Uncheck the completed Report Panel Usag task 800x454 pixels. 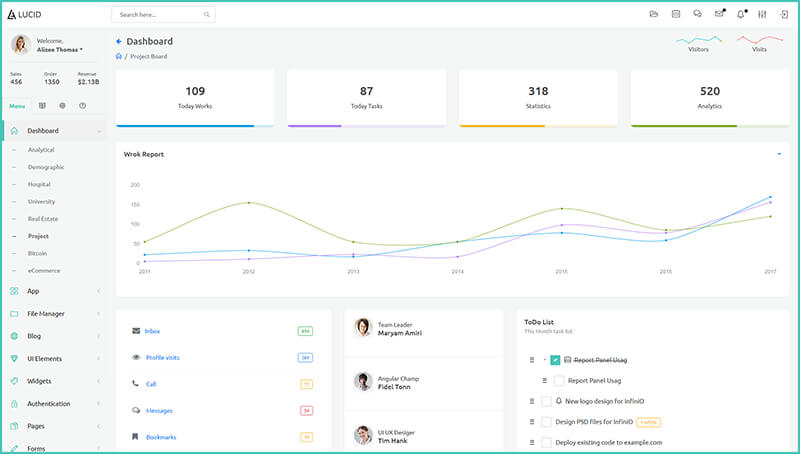click(555, 359)
